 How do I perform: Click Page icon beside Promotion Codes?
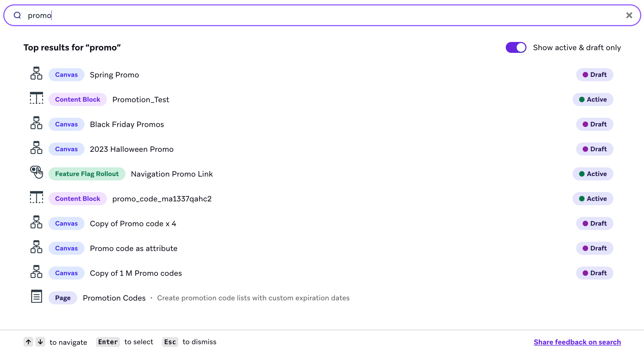tap(37, 296)
